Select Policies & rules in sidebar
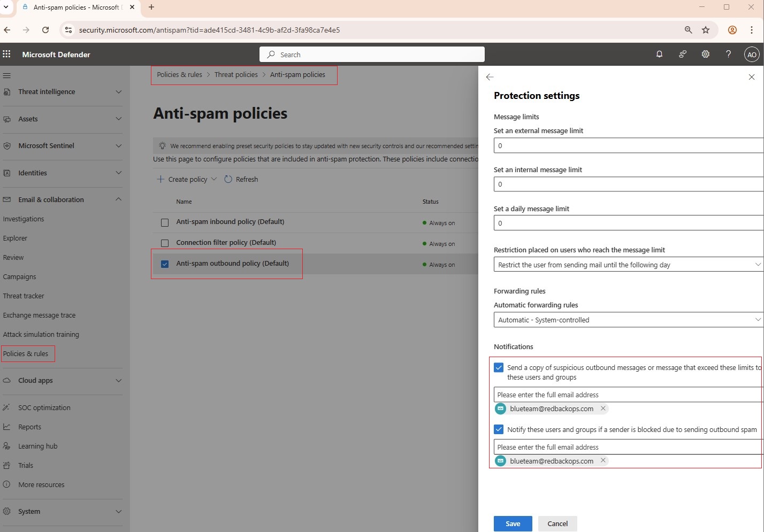This screenshot has width=764, height=532. (26, 353)
